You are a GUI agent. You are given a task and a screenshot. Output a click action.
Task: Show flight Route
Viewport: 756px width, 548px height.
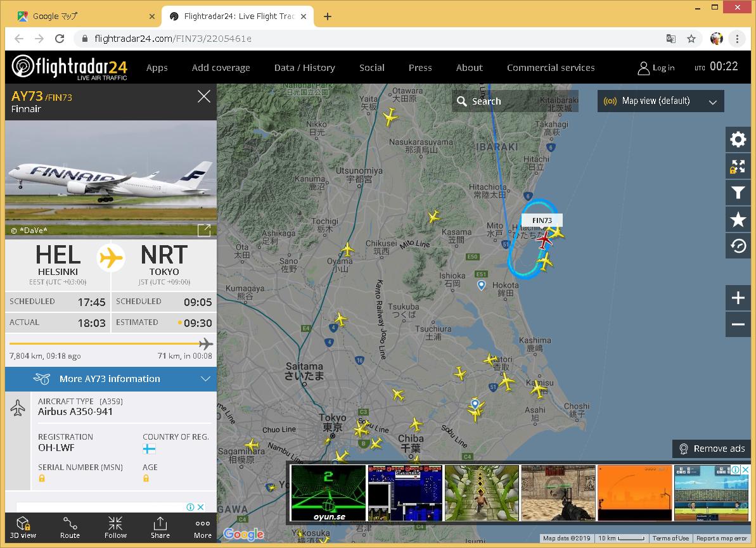[x=70, y=527]
